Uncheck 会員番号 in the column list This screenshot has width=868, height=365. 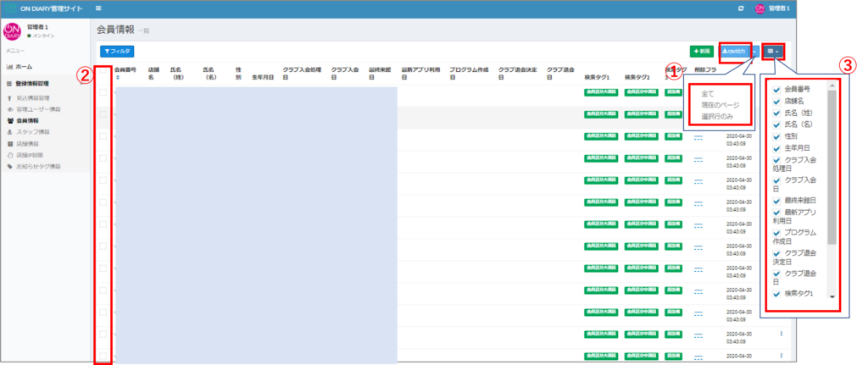(x=777, y=89)
